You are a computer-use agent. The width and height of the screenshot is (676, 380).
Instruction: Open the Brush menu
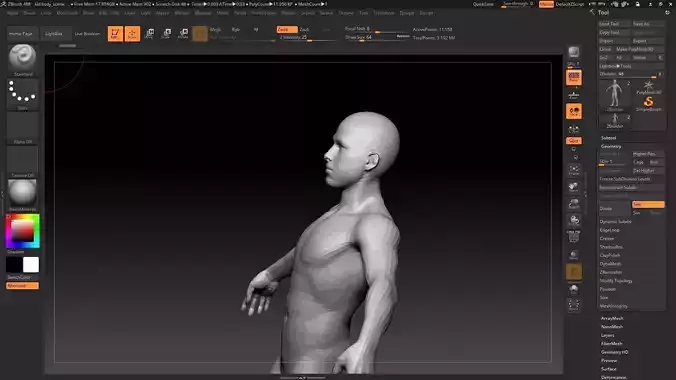pos(29,13)
